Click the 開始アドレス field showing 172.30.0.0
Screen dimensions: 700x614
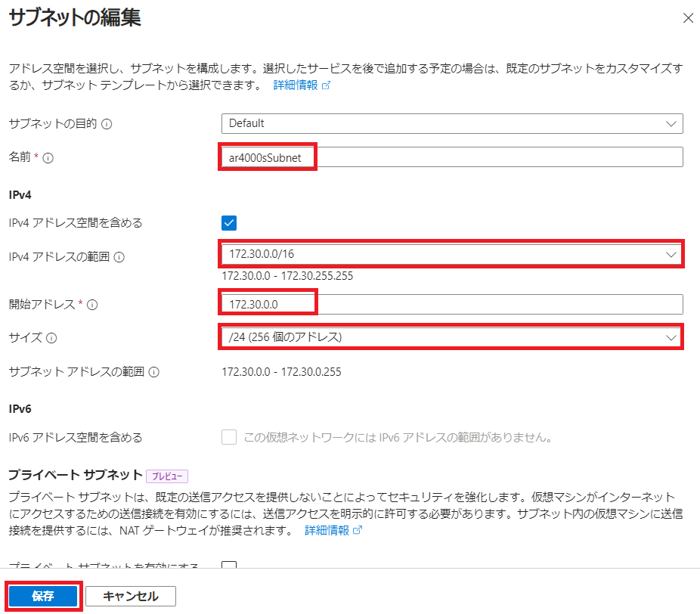[452, 304]
